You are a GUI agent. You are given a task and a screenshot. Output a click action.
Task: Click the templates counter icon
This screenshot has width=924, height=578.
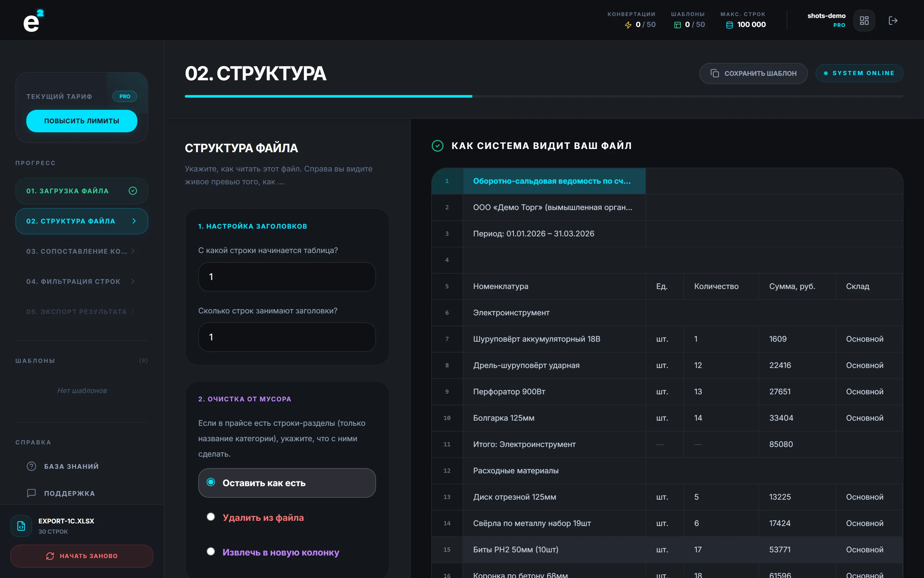(677, 25)
